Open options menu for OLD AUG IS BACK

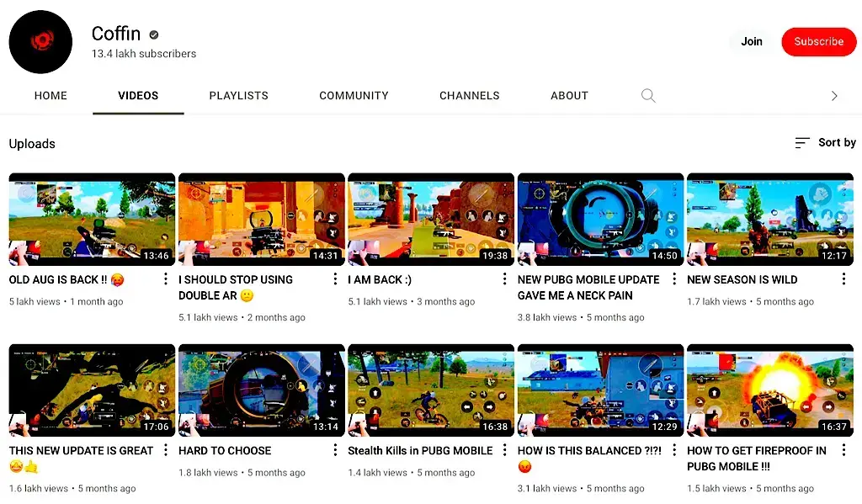(166, 279)
